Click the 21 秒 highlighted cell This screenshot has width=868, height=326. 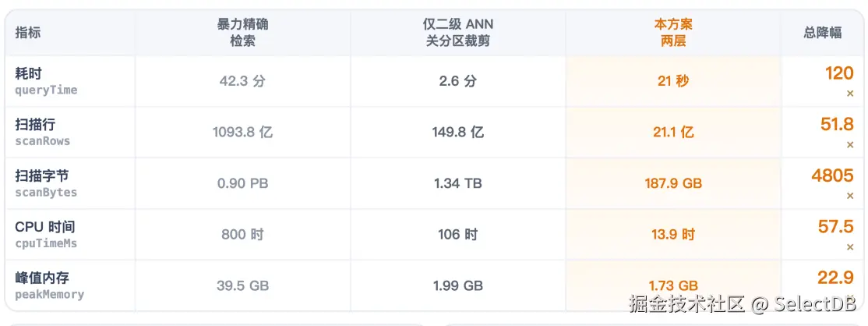click(x=673, y=81)
